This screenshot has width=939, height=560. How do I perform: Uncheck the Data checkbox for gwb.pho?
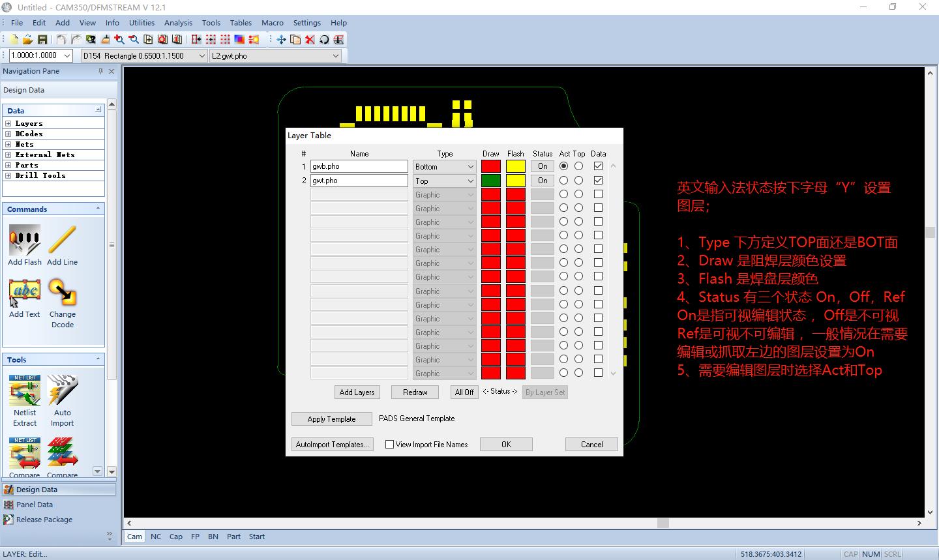[x=598, y=166]
